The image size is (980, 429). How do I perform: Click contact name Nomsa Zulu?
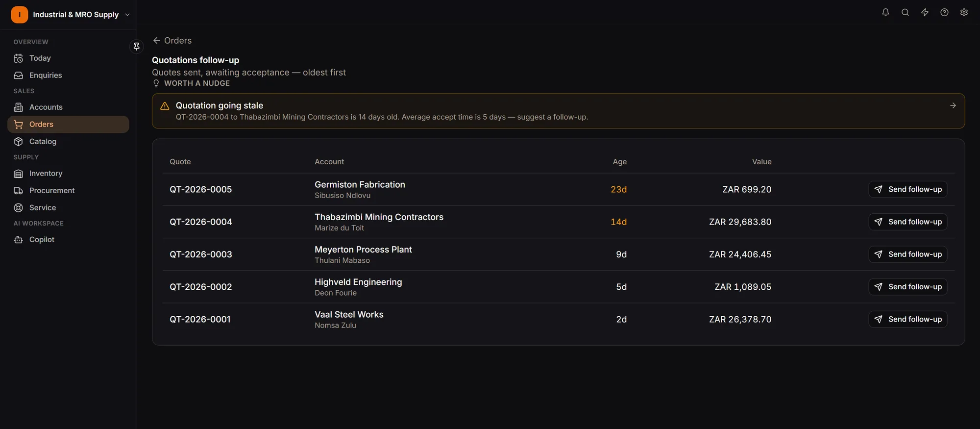(335, 326)
